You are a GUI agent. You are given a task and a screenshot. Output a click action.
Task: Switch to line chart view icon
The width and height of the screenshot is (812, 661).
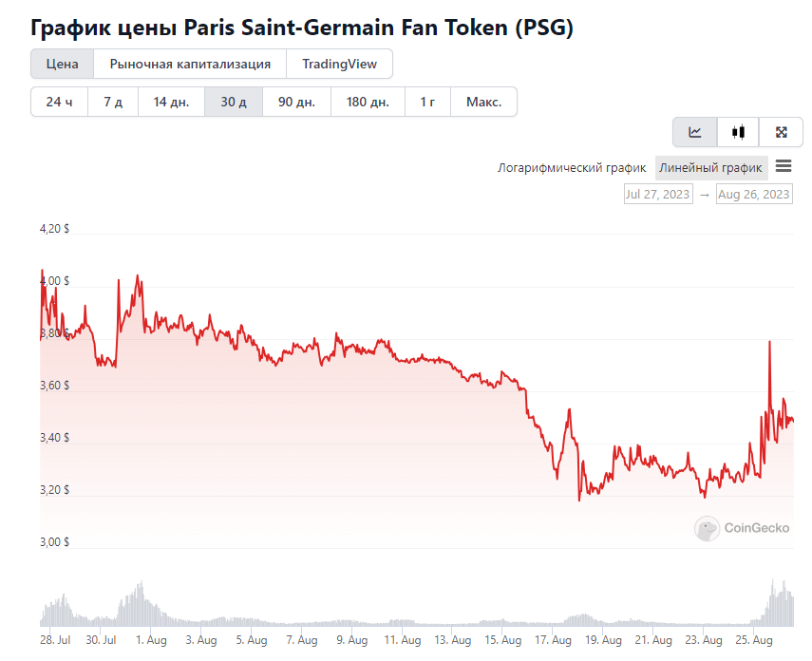(694, 132)
